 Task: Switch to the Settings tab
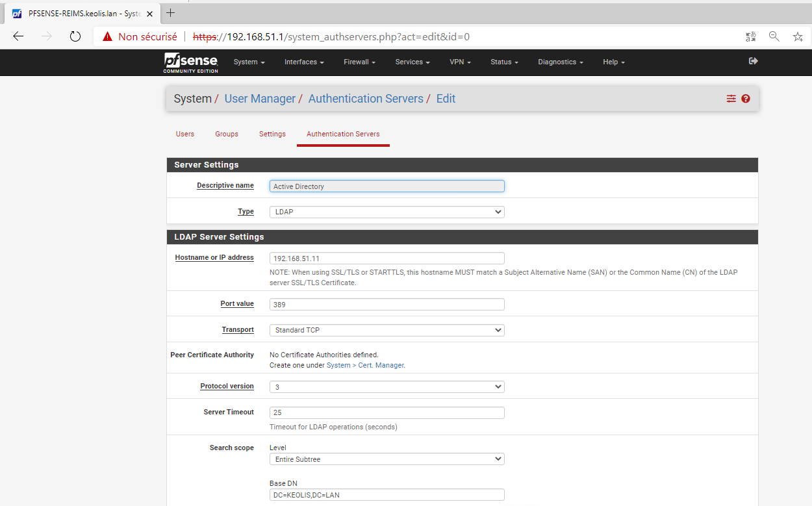272,134
